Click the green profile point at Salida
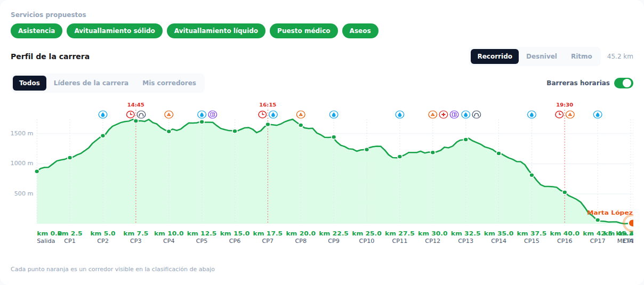 coord(37,172)
